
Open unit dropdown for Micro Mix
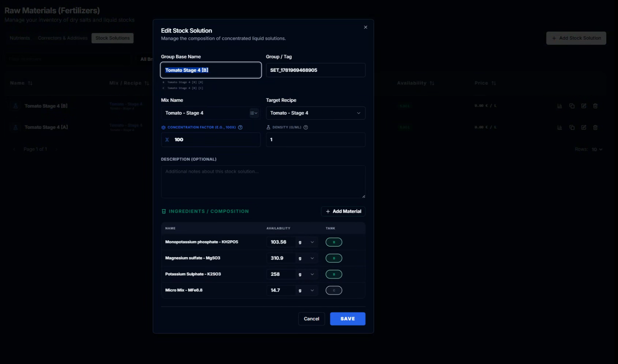307,290
